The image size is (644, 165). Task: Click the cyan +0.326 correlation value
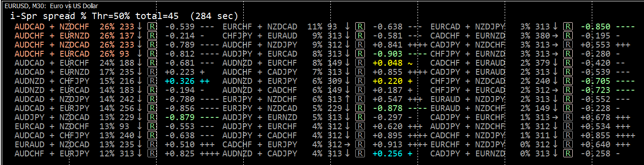[177, 81]
